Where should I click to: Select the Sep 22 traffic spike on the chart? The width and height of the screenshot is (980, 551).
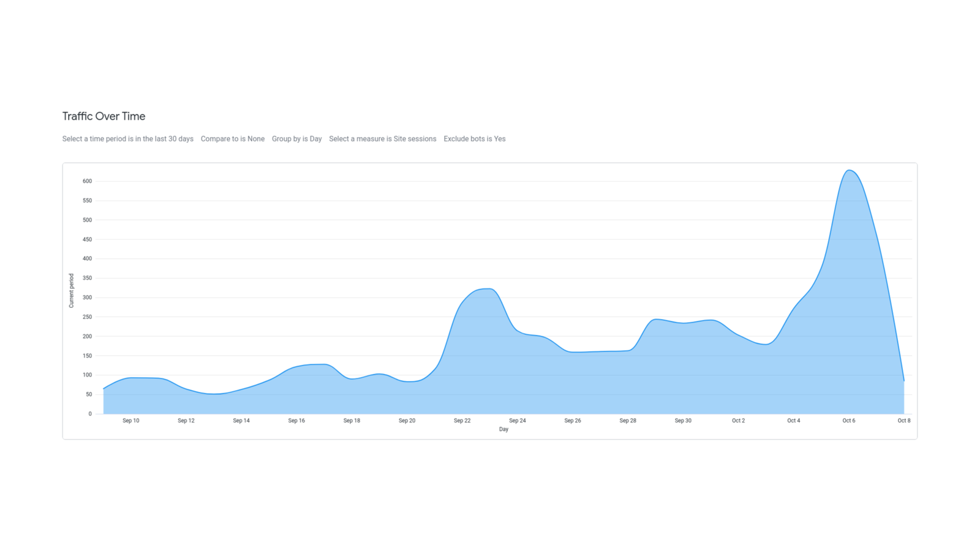tap(484, 289)
